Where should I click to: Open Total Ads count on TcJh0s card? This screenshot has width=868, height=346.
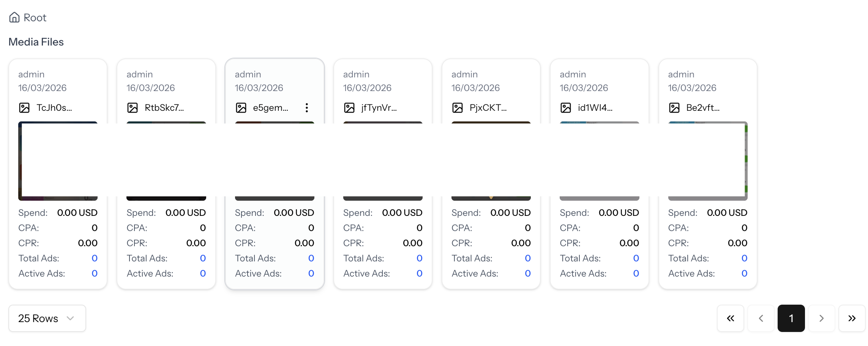pos(95,258)
